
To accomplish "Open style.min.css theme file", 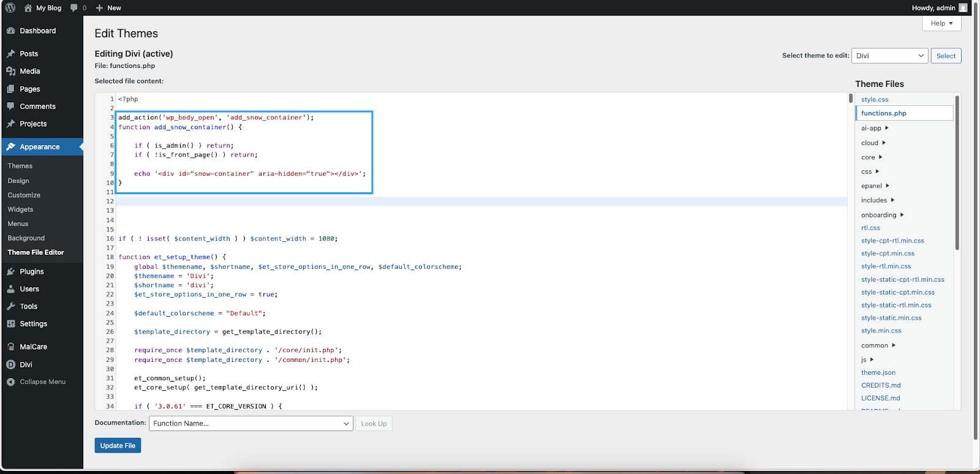I will click(881, 331).
